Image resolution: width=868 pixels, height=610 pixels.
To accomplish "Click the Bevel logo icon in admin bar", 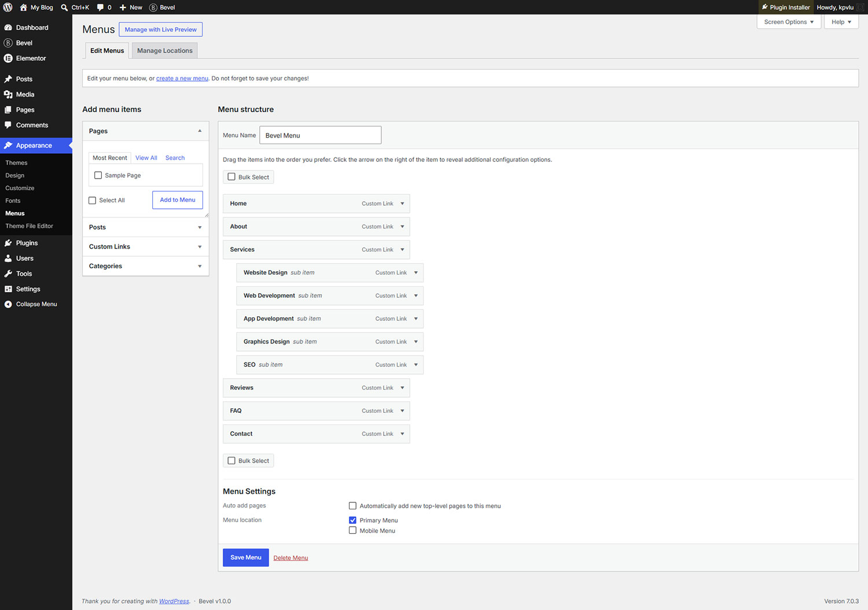I will (x=153, y=8).
